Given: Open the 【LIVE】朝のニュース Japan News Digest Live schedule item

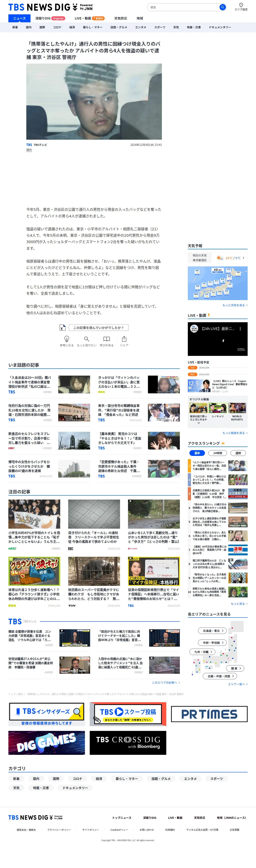Looking at the screenshot, I should [x=218, y=386].
